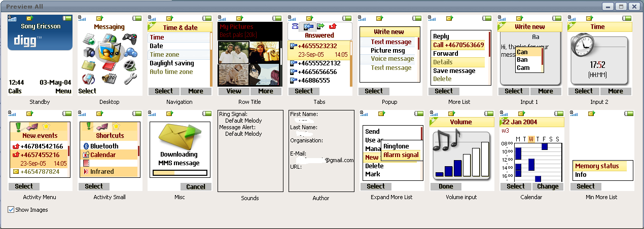
Task: Click the Sounds preview panel
Action: click(251, 151)
